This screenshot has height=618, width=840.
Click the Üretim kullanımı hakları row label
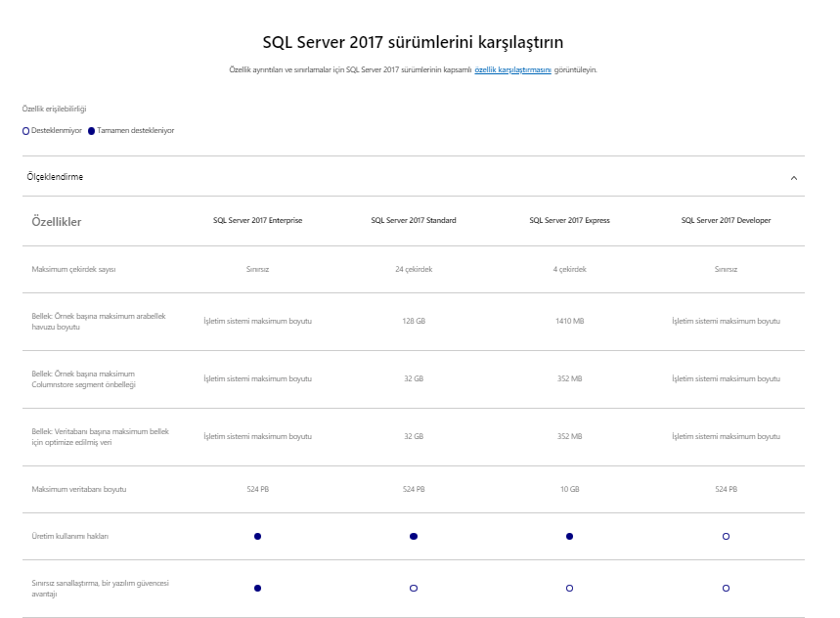click(x=69, y=536)
